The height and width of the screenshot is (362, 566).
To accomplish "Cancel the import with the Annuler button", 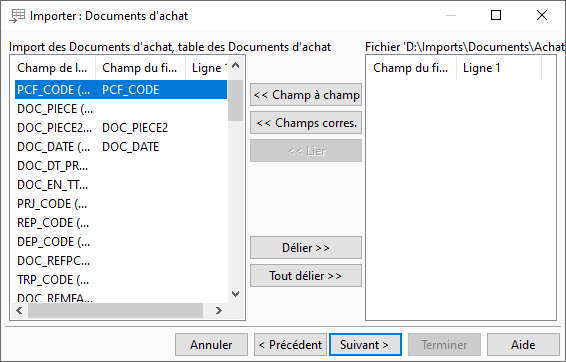I will [212, 345].
